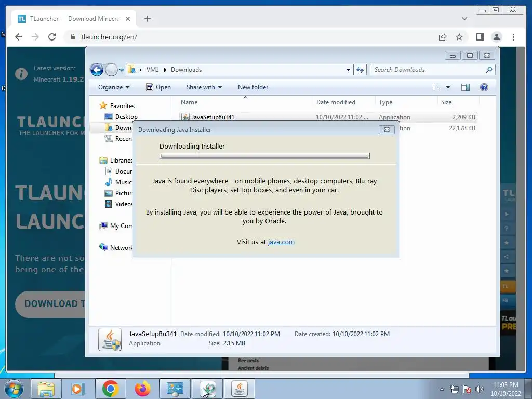Screen dimensions: 532x399
Task: Expand the view options dropdown arrow
Action: pos(448,87)
